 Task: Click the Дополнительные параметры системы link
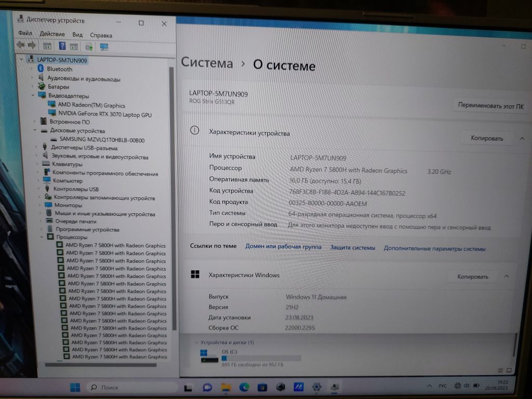coord(434,249)
